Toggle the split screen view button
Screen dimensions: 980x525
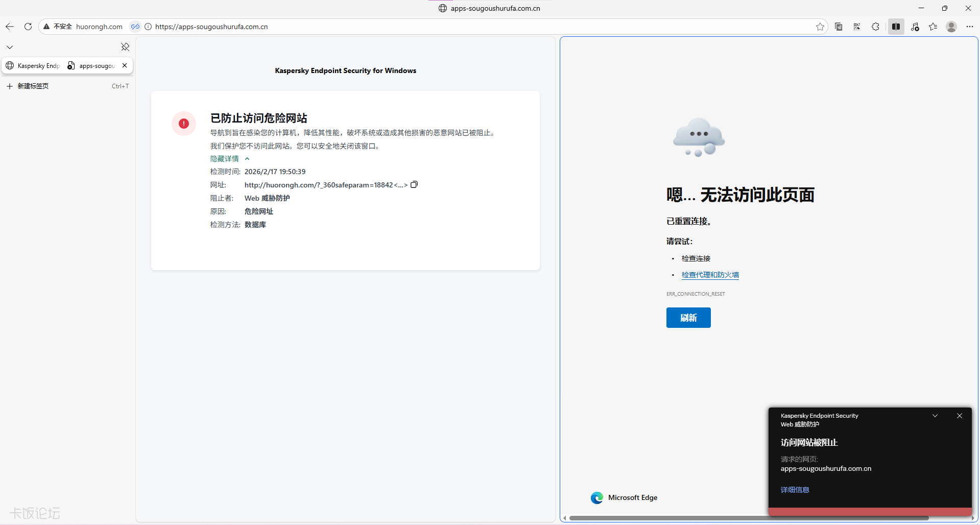(896, 27)
